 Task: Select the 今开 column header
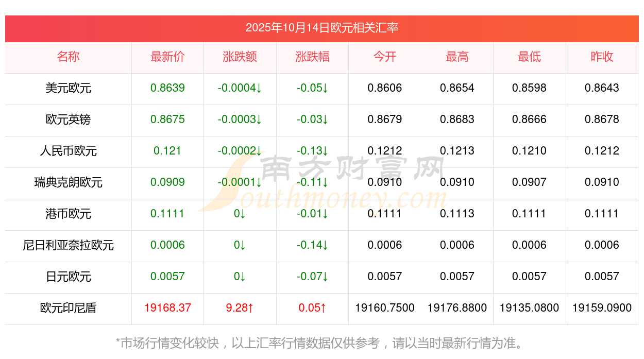(384, 57)
